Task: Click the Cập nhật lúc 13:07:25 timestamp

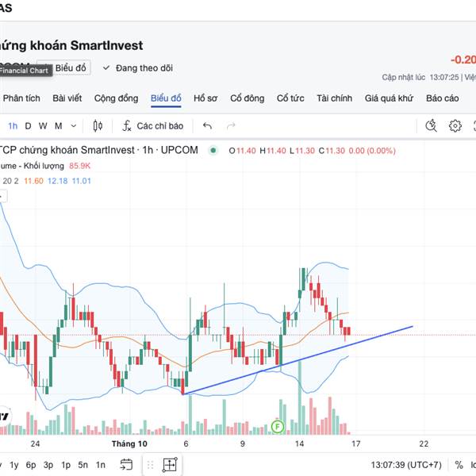Action: [420, 77]
